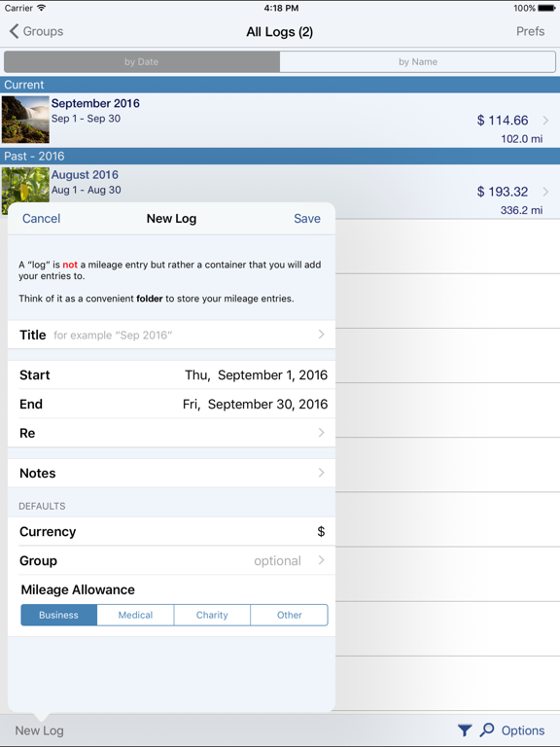
Task: Change the Currency $ value
Action: [322, 532]
